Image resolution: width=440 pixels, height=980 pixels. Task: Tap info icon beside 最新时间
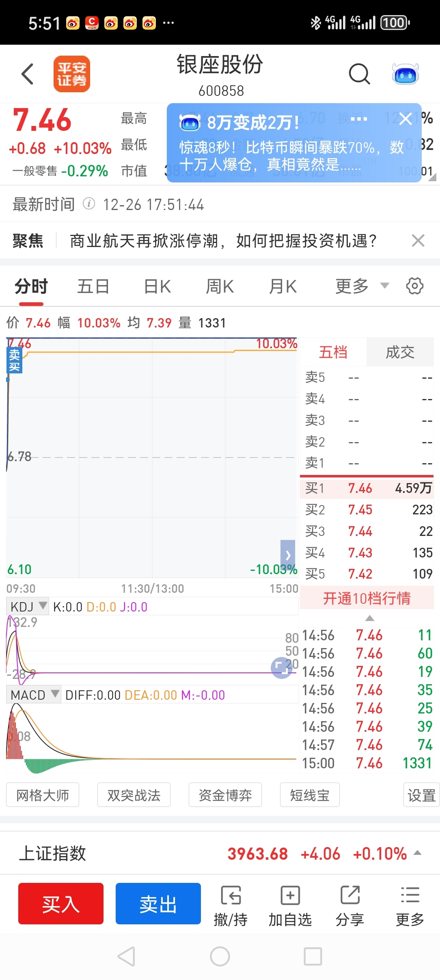coord(89,204)
